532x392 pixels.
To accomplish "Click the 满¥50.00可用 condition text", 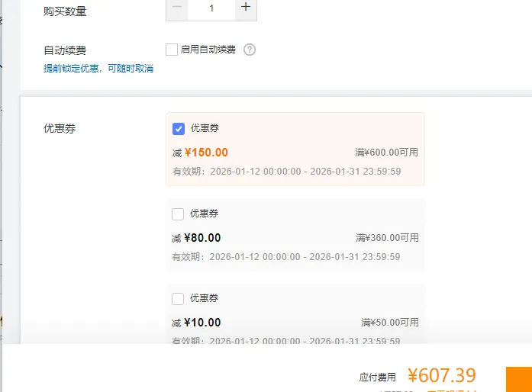I will (x=390, y=322).
